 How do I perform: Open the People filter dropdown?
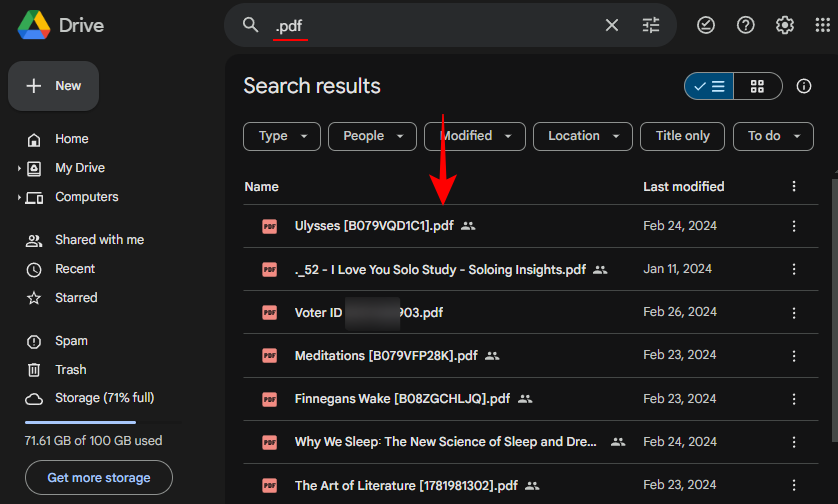coord(372,136)
